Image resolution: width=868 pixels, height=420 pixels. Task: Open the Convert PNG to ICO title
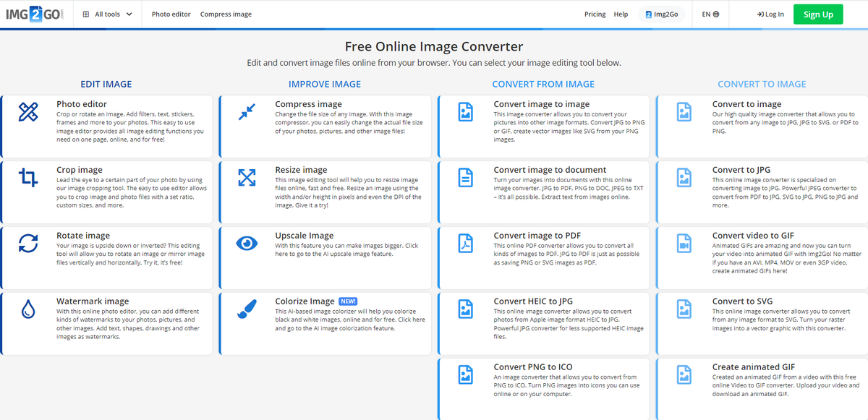pyautogui.click(x=533, y=367)
